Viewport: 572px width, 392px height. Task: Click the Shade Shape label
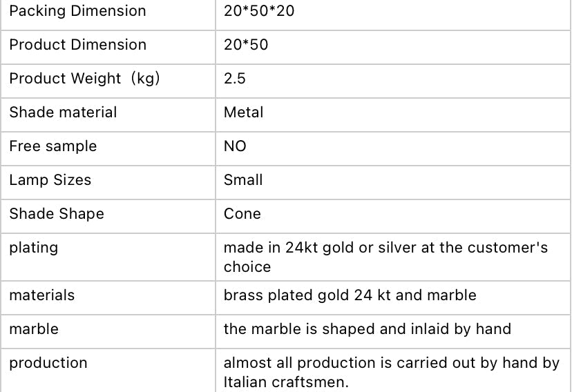click(57, 214)
